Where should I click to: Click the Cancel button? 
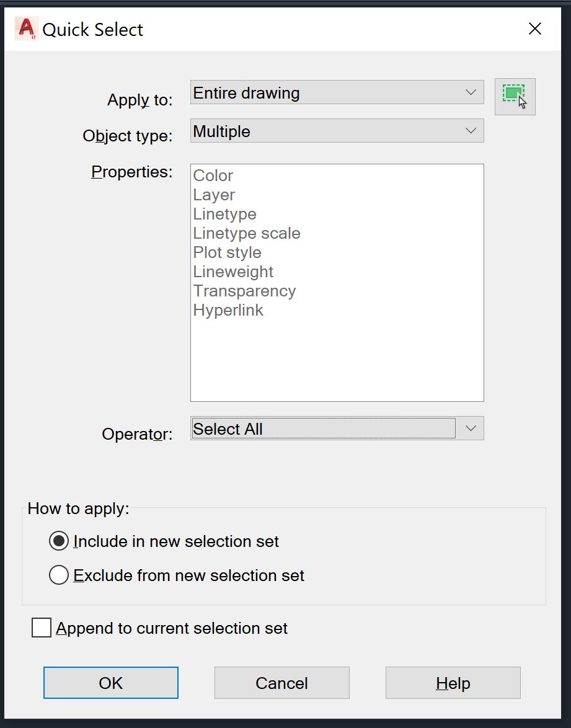click(282, 683)
